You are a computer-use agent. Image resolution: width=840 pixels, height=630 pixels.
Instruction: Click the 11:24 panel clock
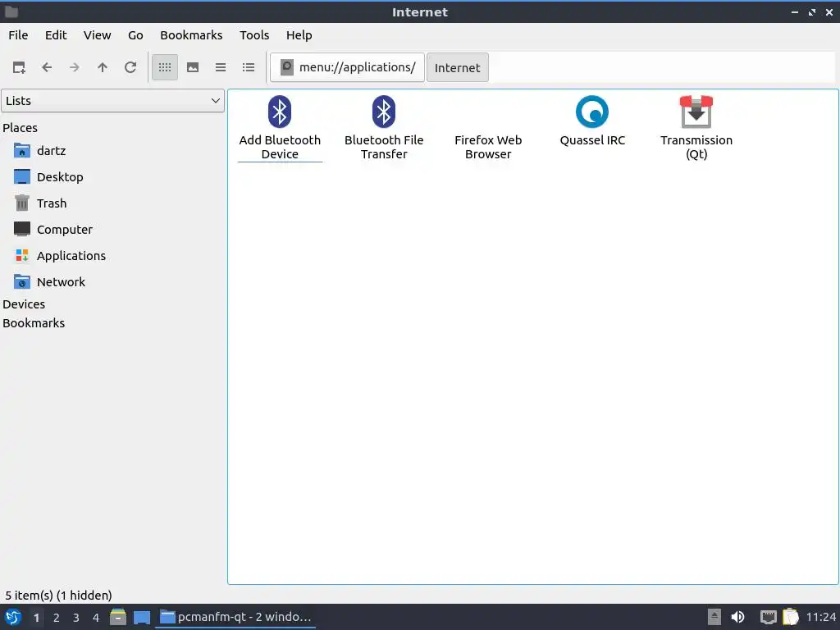[x=820, y=617]
